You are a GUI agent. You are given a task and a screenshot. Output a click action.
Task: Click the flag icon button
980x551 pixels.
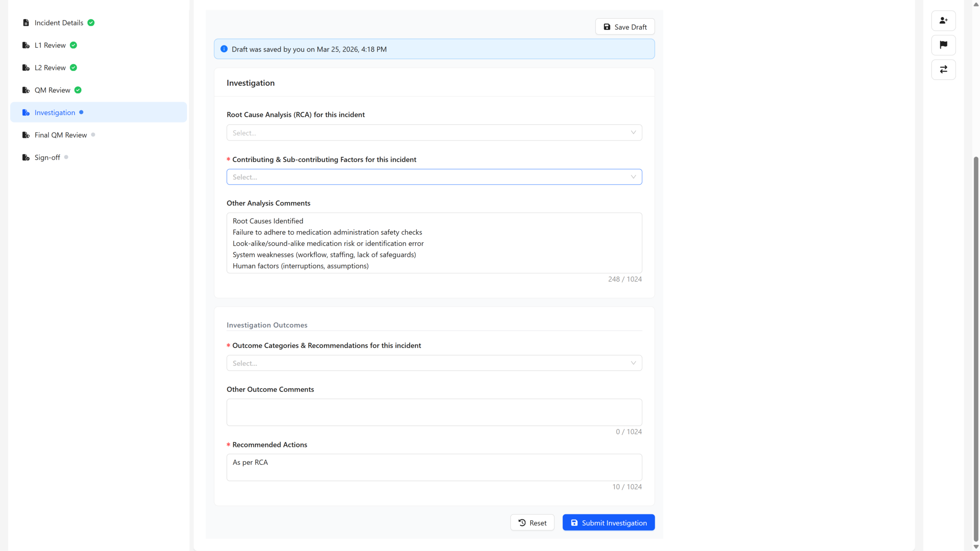tap(943, 45)
